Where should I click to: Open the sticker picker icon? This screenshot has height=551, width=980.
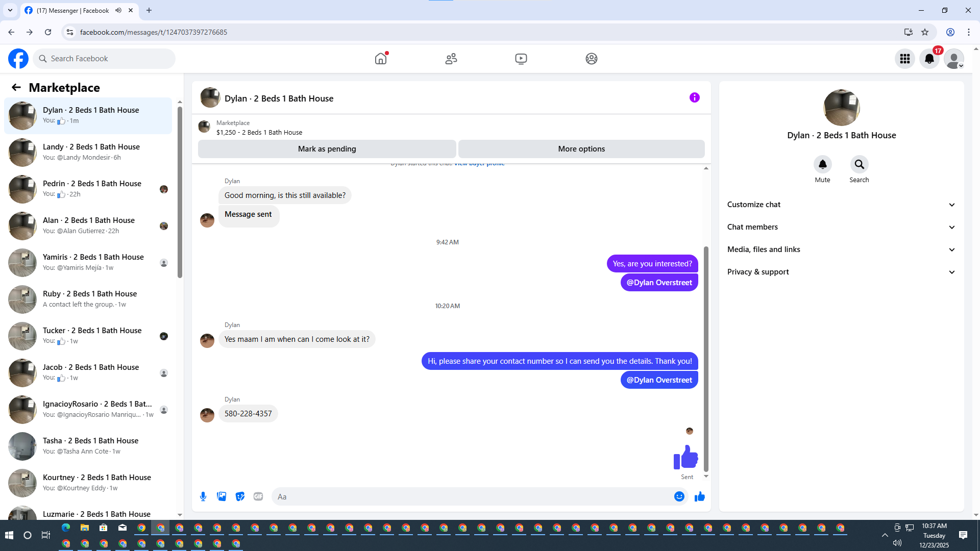(240, 496)
